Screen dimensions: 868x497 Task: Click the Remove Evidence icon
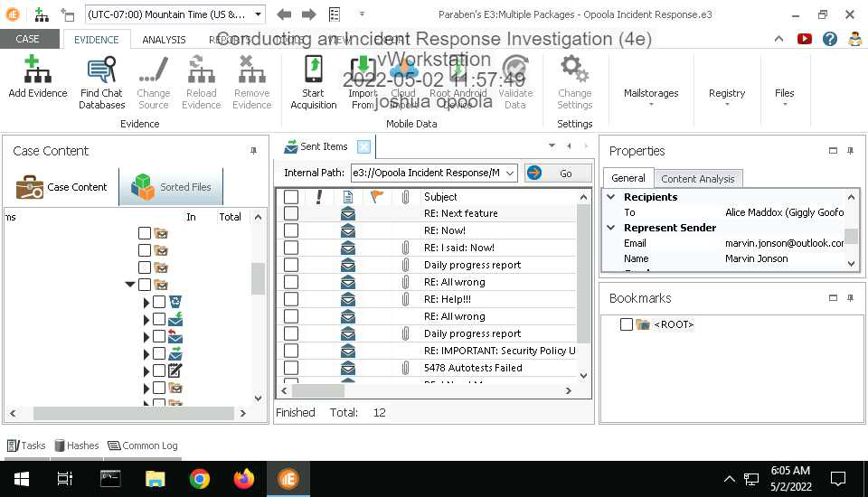[x=252, y=70]
